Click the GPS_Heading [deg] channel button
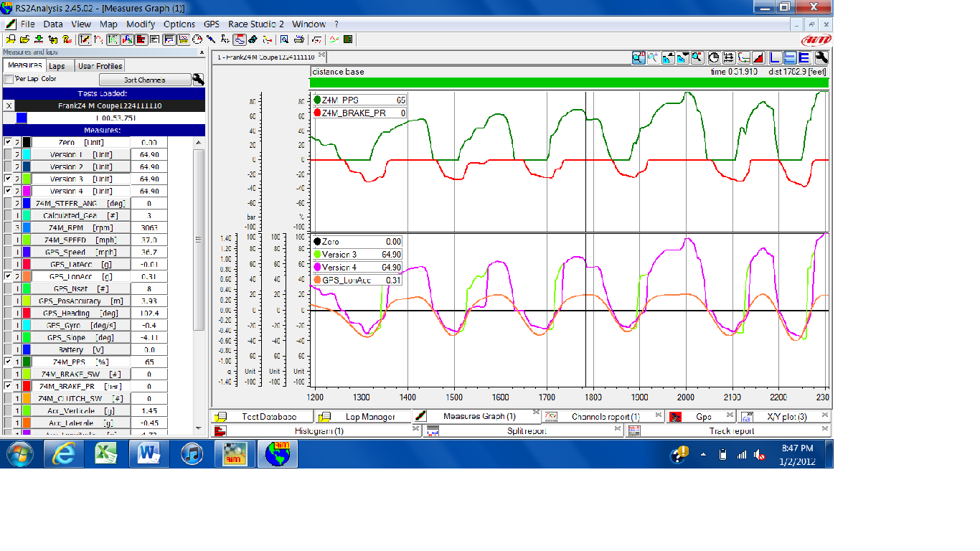The height and width of the screenshot is (551, 980). pos(80,314)
